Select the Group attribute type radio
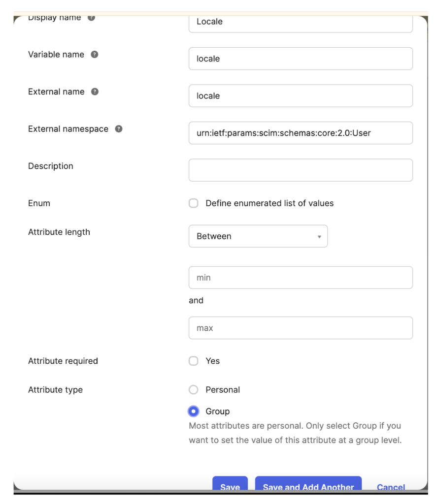This screenshot has height=504, width=435. click(194, 411)
